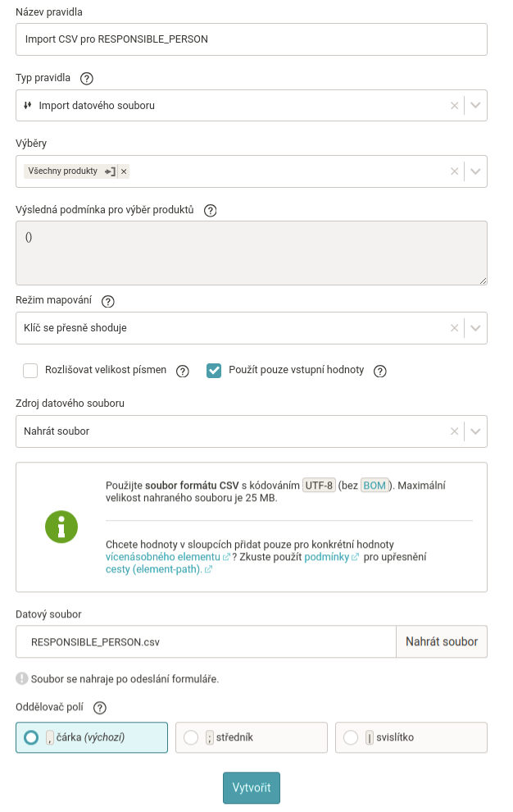
Task: Open selection icon in Všechny produkty tag
Action: click(x=110, y=171)
